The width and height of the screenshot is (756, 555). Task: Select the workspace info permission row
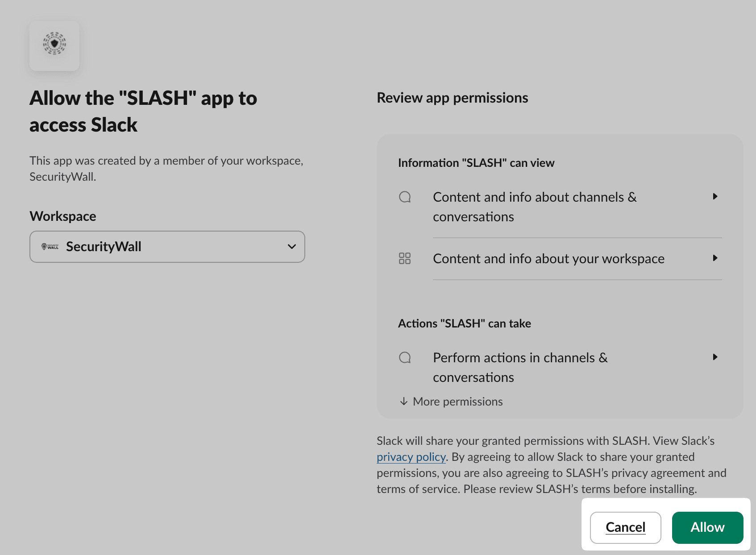[548, 258]
